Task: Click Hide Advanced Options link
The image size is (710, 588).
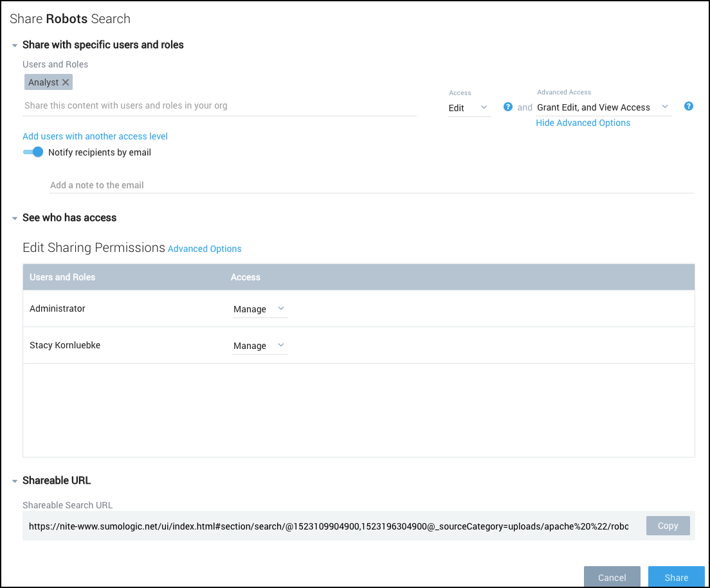Action: pyautogui.click(x=583, y=123)
